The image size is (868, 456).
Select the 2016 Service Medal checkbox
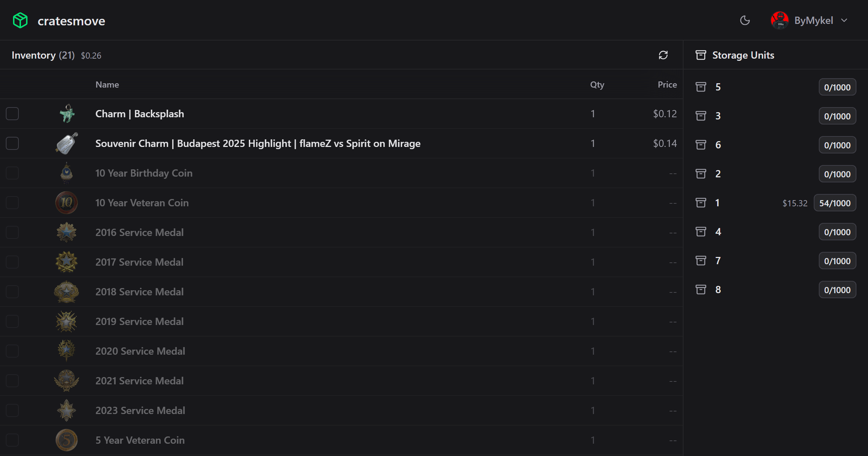(x=12, y=232)
